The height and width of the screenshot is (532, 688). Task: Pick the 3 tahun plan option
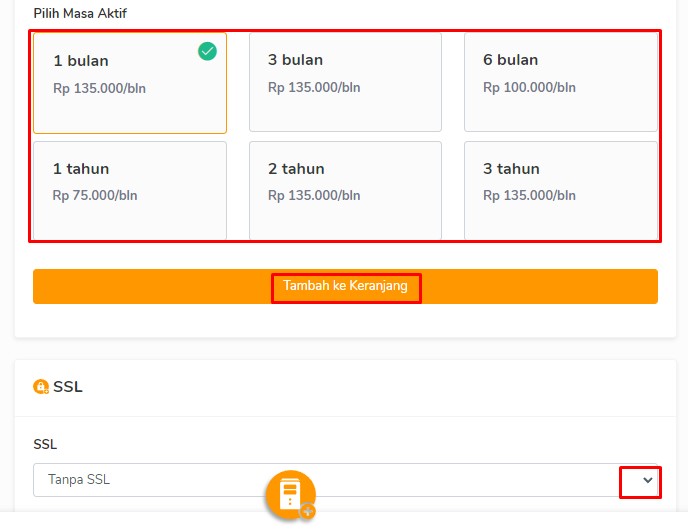point(560,190)
